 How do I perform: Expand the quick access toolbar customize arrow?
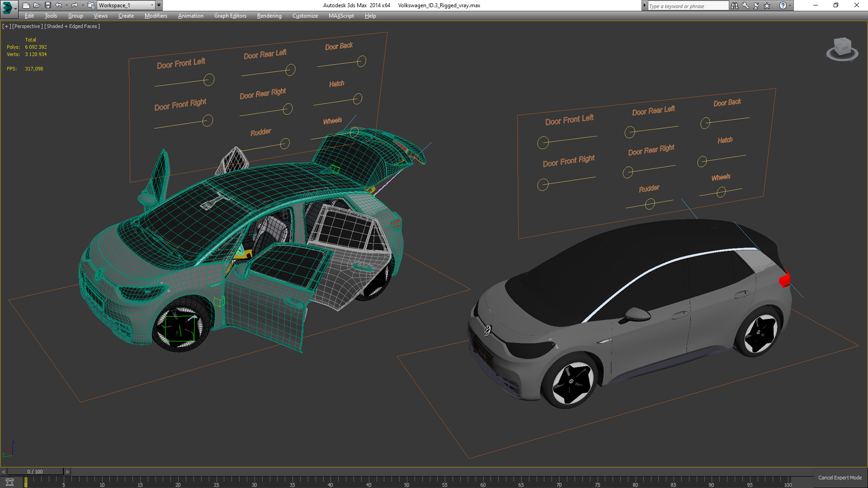[x=159, y=5]
